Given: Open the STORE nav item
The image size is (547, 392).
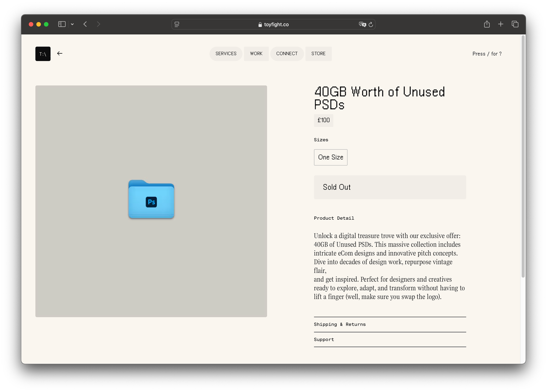Looking at the screenshot, I should pos(318,54).
